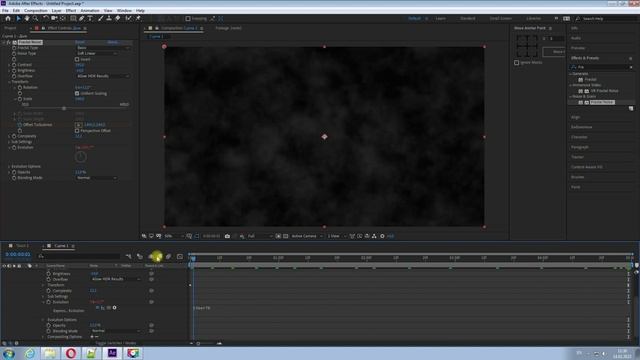Viewport: 640px width, 360px height.
Task: Click the snapshot camera icon below viewer
Action: click(227, 236)
